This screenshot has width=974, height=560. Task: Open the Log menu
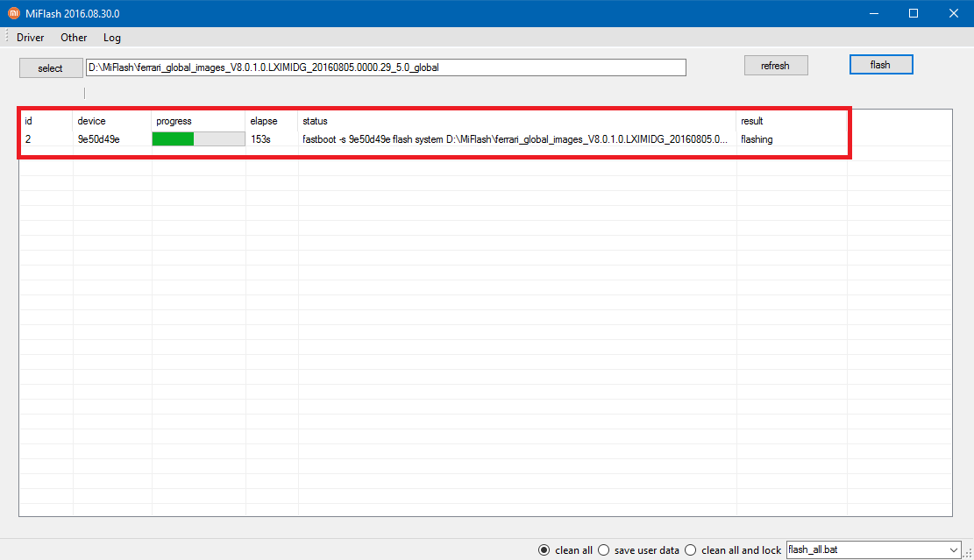pyautogui.click(x=112, y=38)
